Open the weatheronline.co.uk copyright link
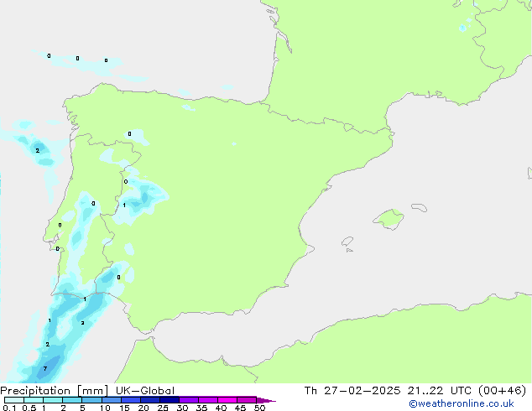Screen dimensions: 532x411 point(461,403)
